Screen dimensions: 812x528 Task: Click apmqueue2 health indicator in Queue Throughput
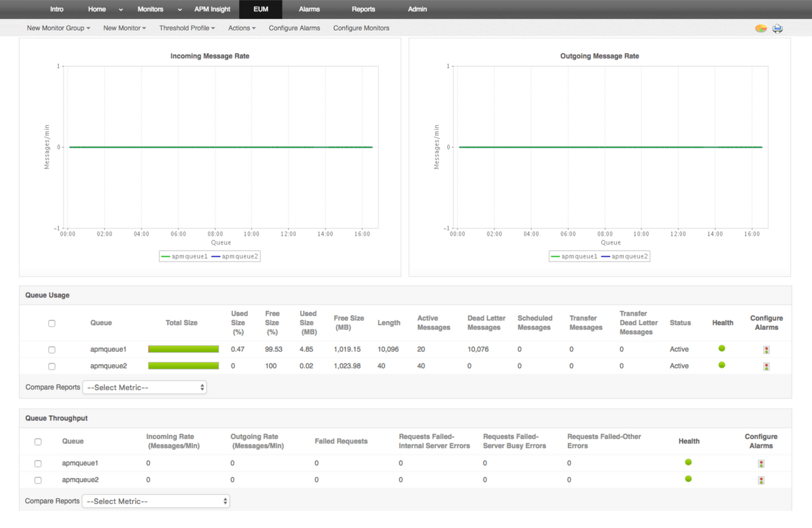688,479
